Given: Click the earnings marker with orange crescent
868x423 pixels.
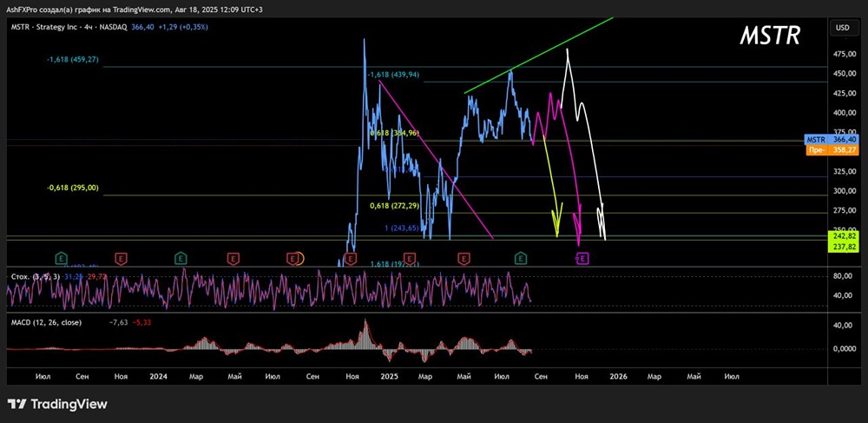Looking at the screenshot, I should click(x=294, y=258).
